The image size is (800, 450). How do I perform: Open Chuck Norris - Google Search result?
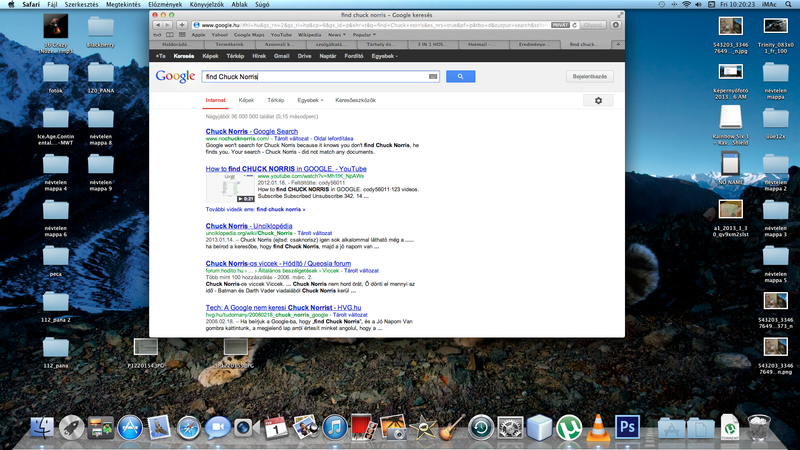(x=252, y=131)
